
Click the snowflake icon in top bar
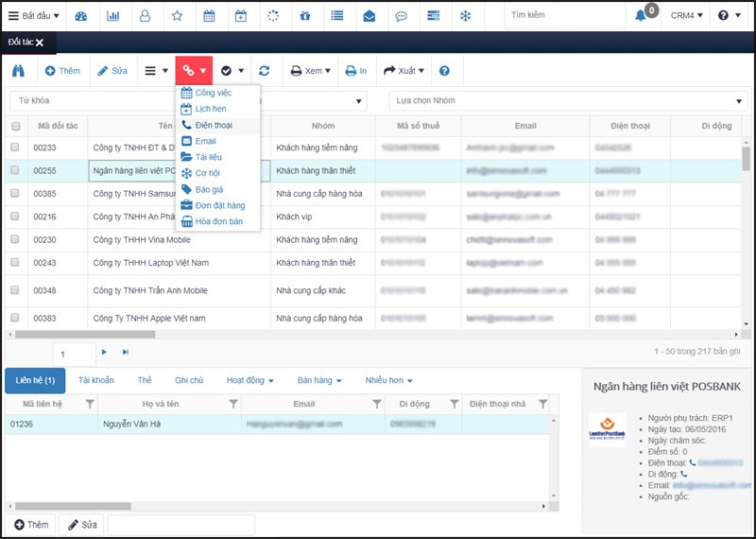point(465,16)
